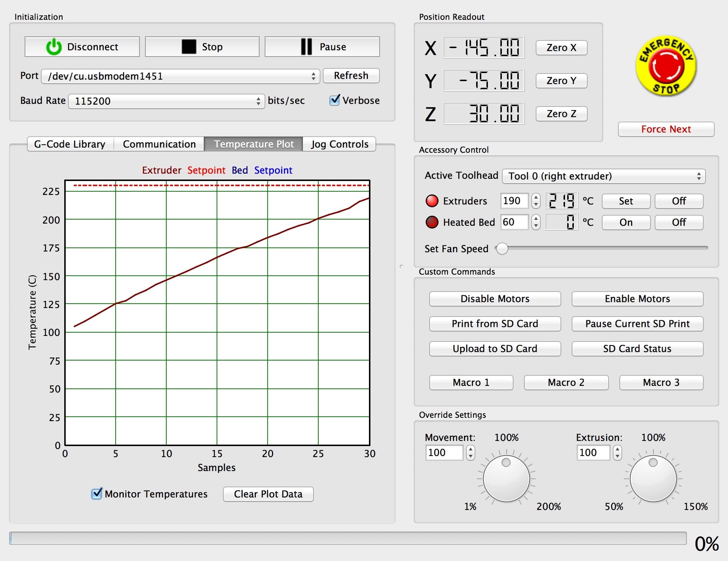This screenshot has width=728, height=561.
Task: Click the Set Fan Speed slider handle
Action: [x=502, y=249]
